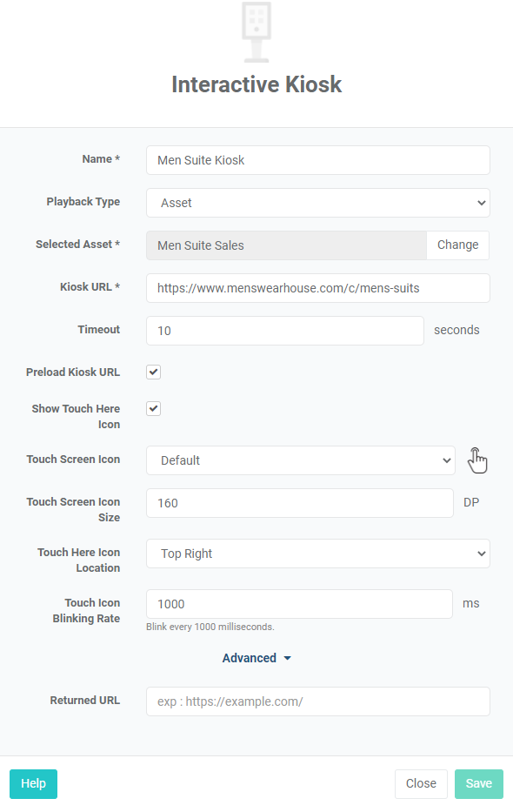This screenshot has height=812, width=513.
Task: Click the Touch Icon Blinking Rate field
Action: tap(299, 604)
